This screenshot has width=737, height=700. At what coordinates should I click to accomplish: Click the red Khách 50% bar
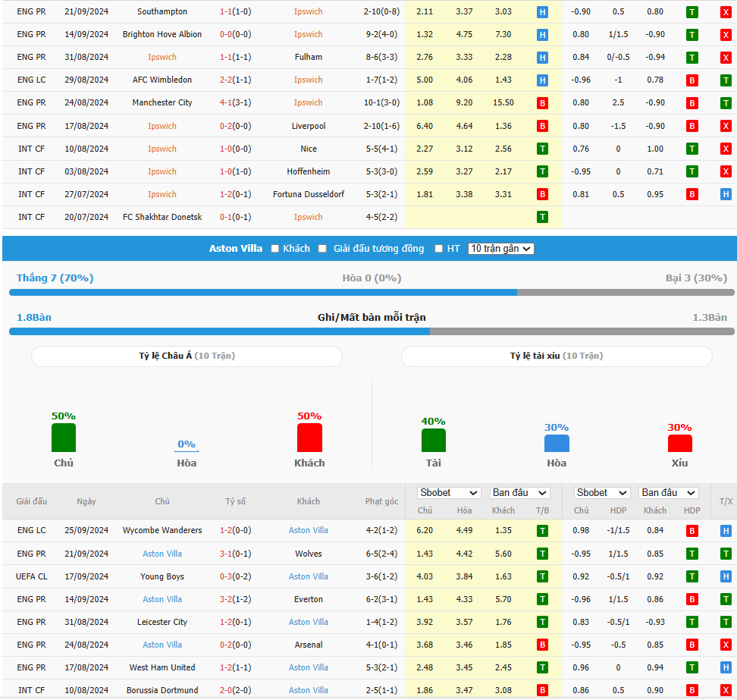[x=309, y=438]
